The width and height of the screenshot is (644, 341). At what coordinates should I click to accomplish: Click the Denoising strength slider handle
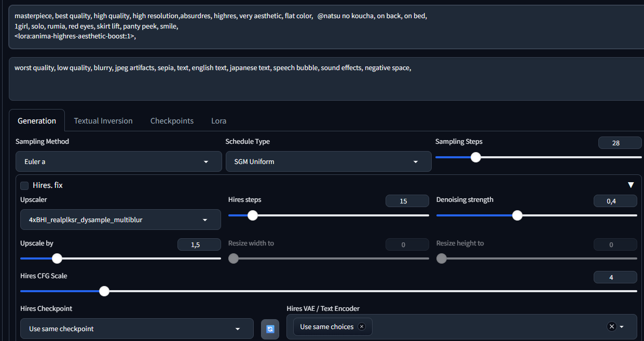pos(517,215)
